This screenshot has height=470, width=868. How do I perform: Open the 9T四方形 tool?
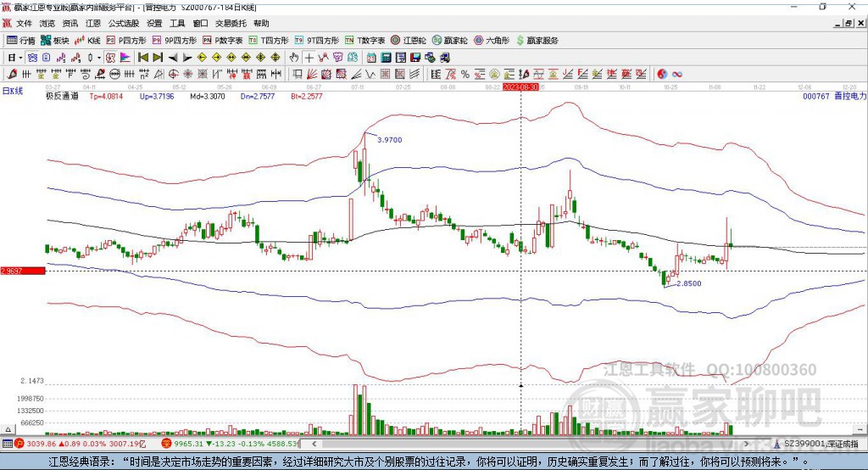tap(317, 41)
